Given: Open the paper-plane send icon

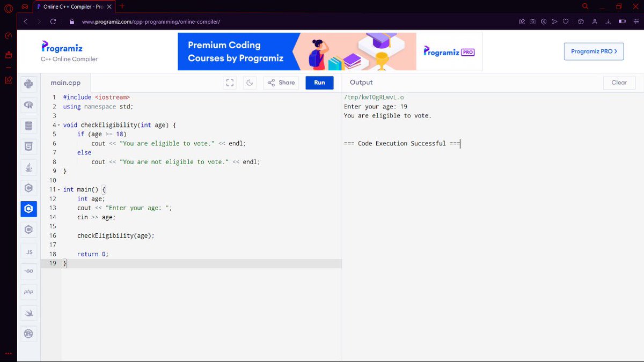Looking at the screenshot, I should coord(554,22).
